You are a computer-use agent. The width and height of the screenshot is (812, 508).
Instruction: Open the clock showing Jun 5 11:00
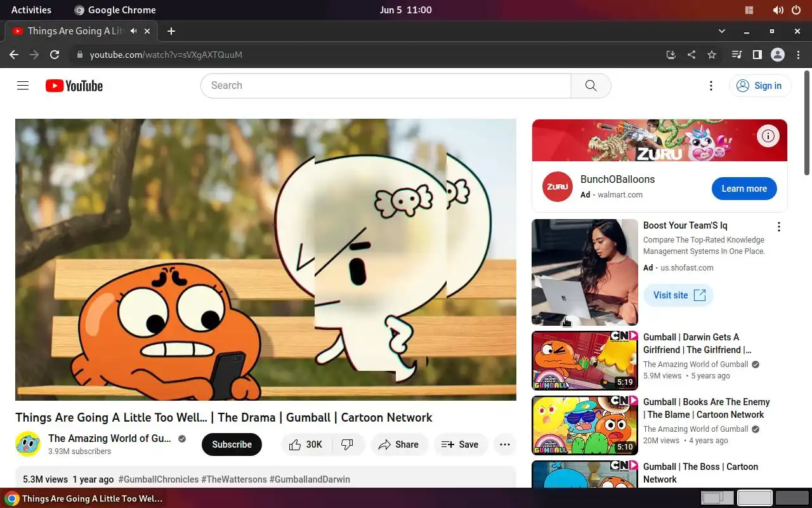(x=406, y=10)
